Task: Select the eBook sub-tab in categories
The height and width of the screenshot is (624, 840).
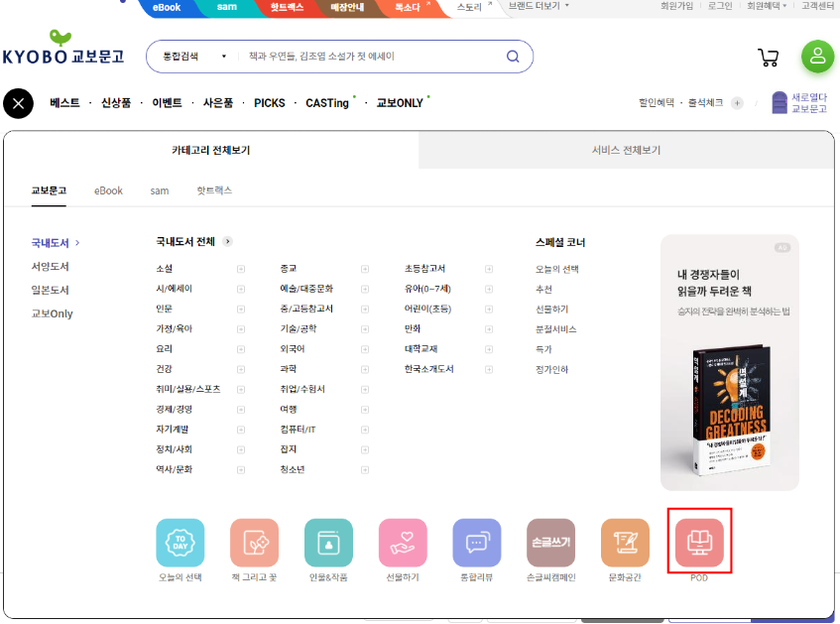Action: tap(108, 190)
